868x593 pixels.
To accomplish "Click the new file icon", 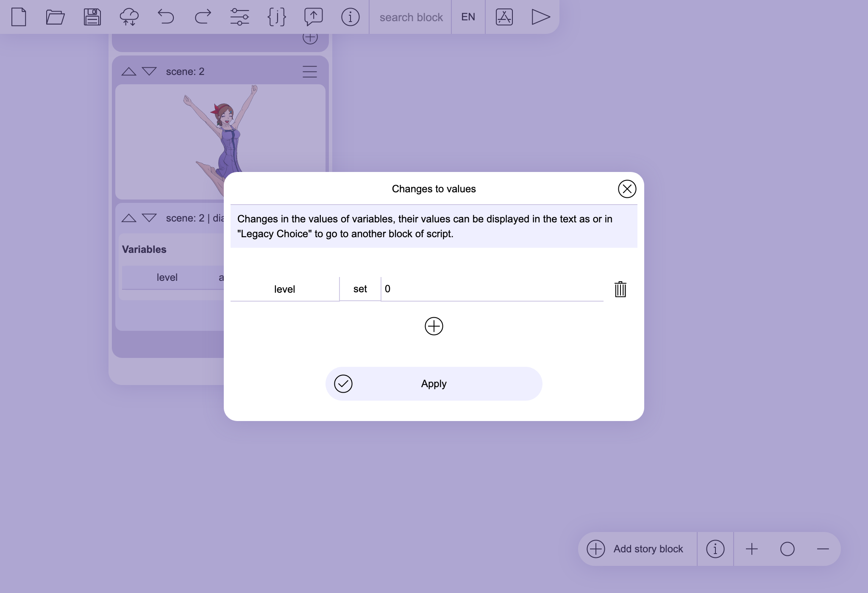I will 19,17.
